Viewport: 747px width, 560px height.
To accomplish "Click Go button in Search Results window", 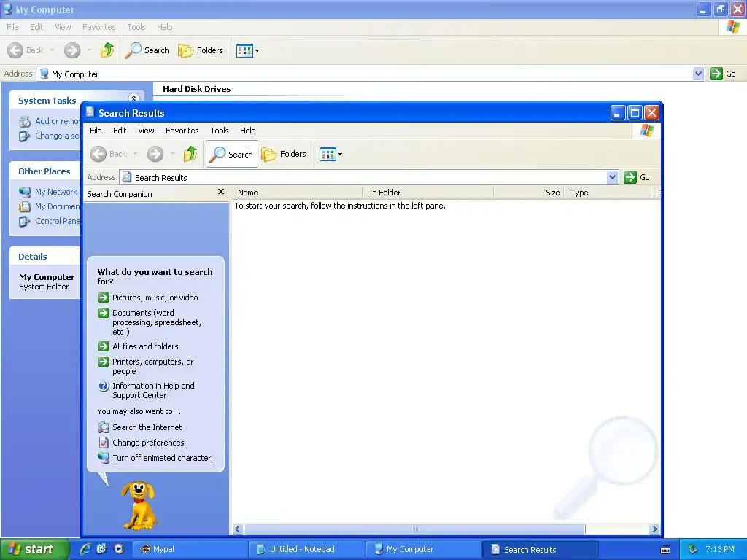I will click(637, 177).
